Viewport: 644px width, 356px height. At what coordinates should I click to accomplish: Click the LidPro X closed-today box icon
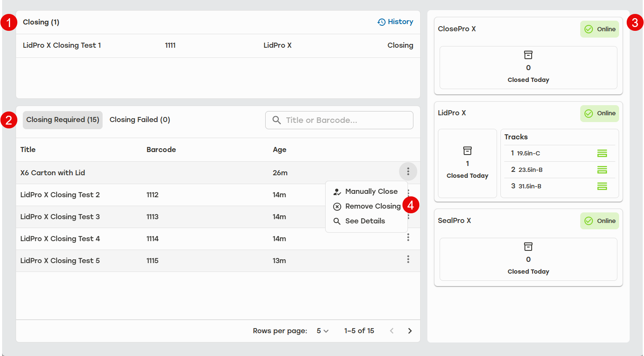[x=467, y=151]
